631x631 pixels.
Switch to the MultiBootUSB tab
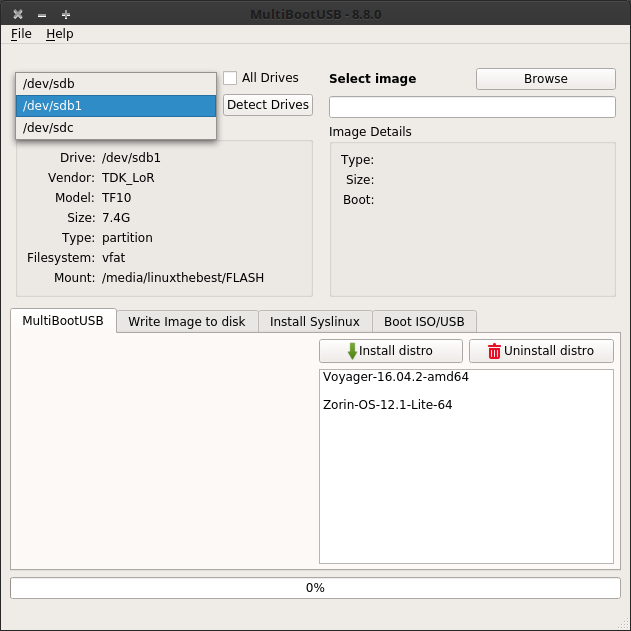[x=63, y=321]
